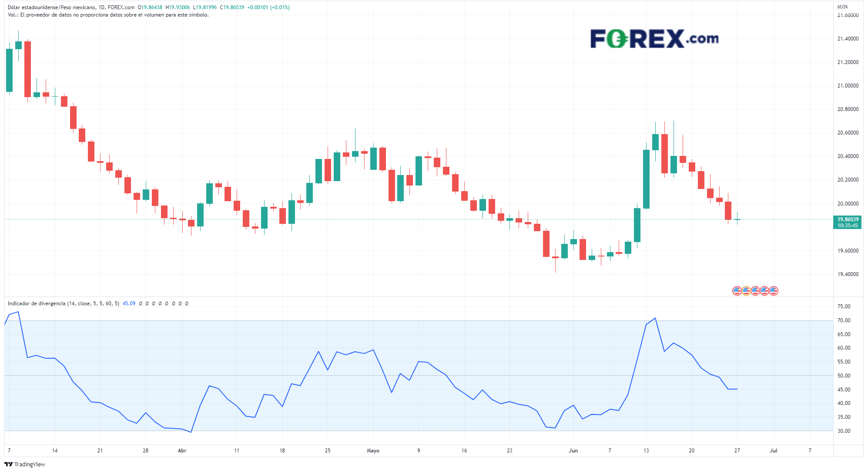This screenshot has height=472, width=868.
Task: Click the 19.40000 price axis label
Action: pos(848,274)
